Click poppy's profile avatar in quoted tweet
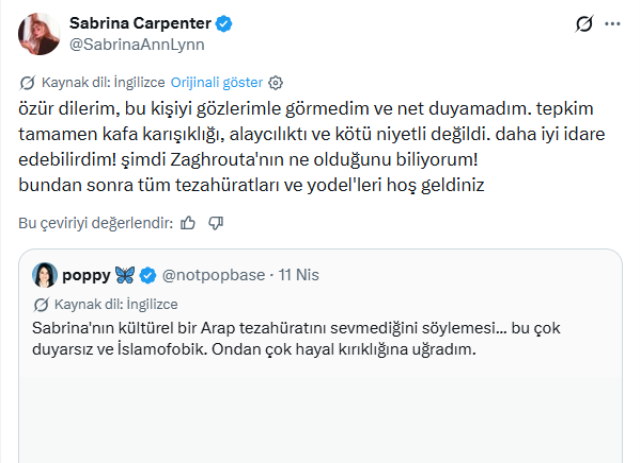This screenshot has width=640, height=463. click(x=45, y=273)
